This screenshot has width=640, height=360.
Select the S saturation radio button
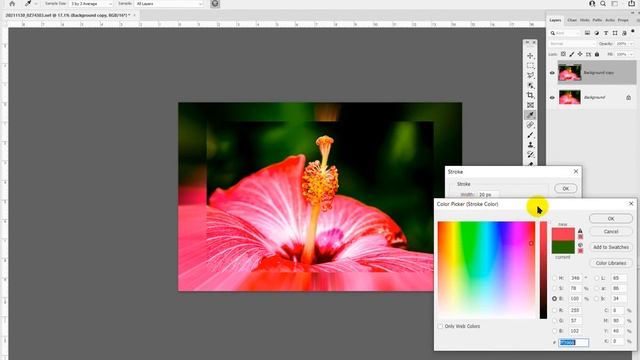554,288
